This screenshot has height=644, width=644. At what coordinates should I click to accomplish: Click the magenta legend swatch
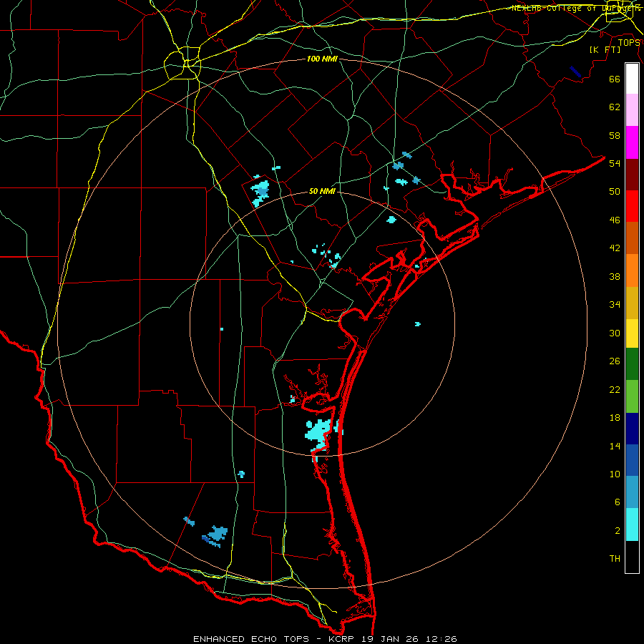click(x=632, y=142)
